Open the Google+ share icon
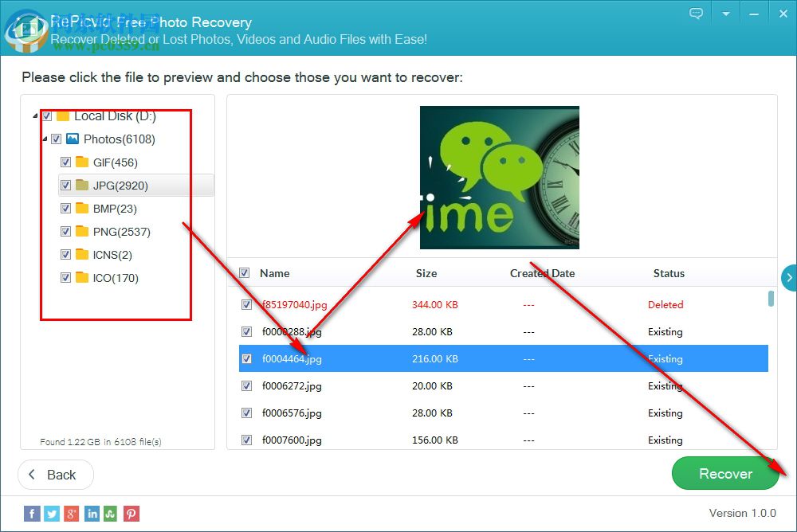The height and width of the screenshot is (532, 797). [x=72, y=513]
